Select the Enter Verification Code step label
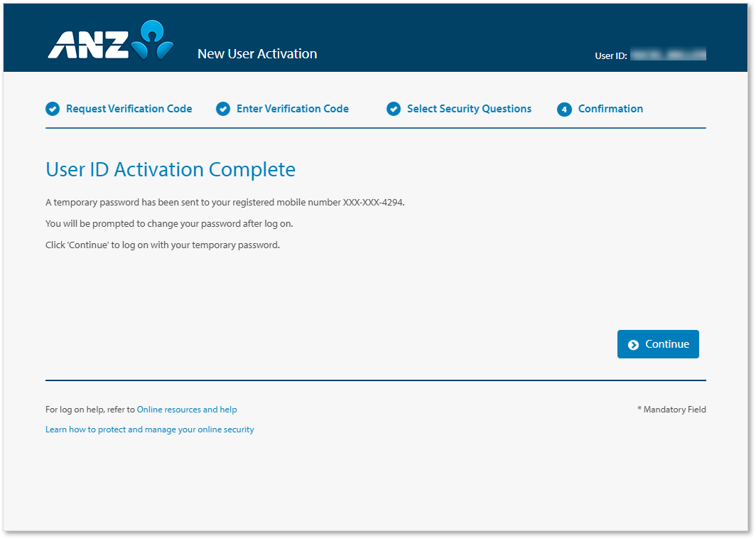The height and width of the screenshot is (539, 756). 292,109
